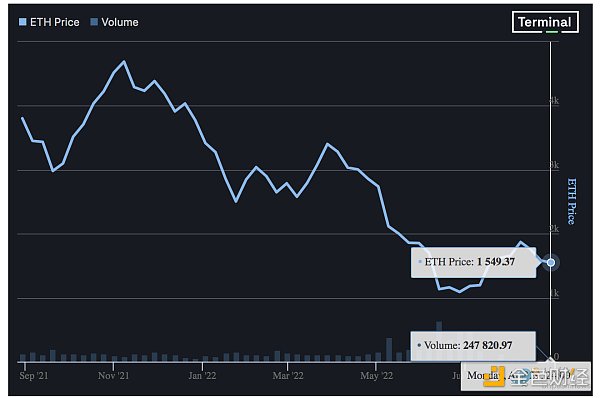Open the Terminal logo link
The image size is (600, 398).
[x=545, y=22]
